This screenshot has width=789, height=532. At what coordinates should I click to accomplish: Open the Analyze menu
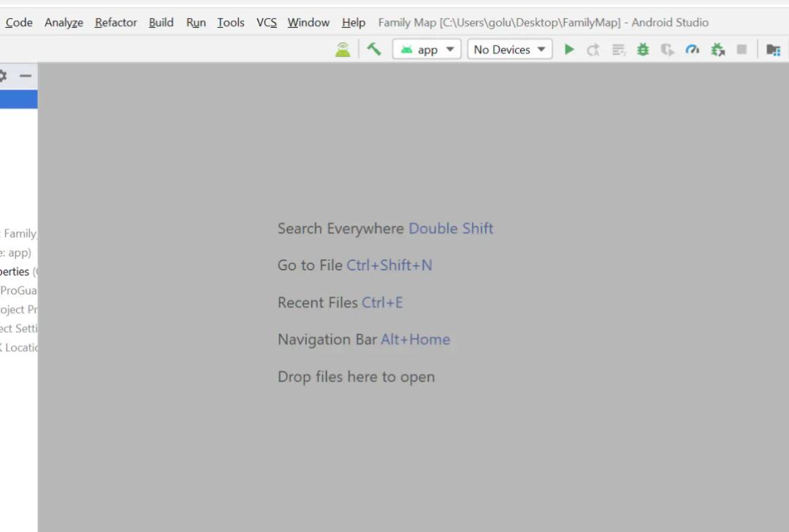[64, 23]
